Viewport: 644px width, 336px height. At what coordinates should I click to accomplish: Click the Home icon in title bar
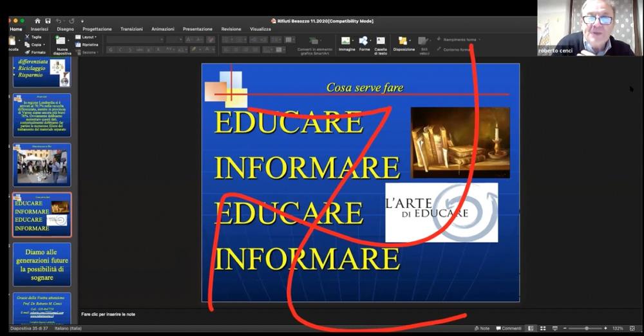[37, 21]
